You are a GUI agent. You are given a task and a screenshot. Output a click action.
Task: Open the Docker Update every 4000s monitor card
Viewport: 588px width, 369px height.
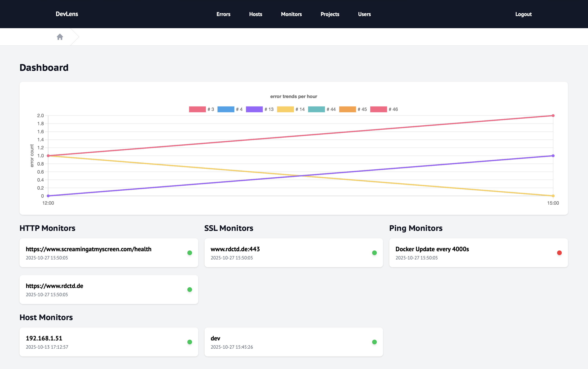(x=432, y=249)
